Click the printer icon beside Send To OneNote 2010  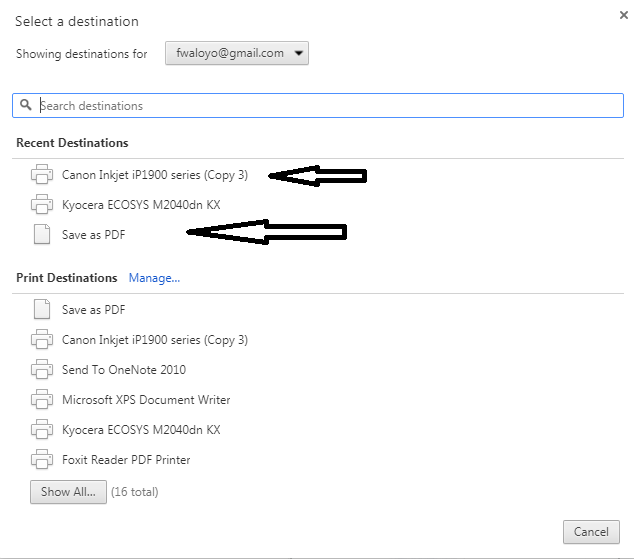[42, 369]
